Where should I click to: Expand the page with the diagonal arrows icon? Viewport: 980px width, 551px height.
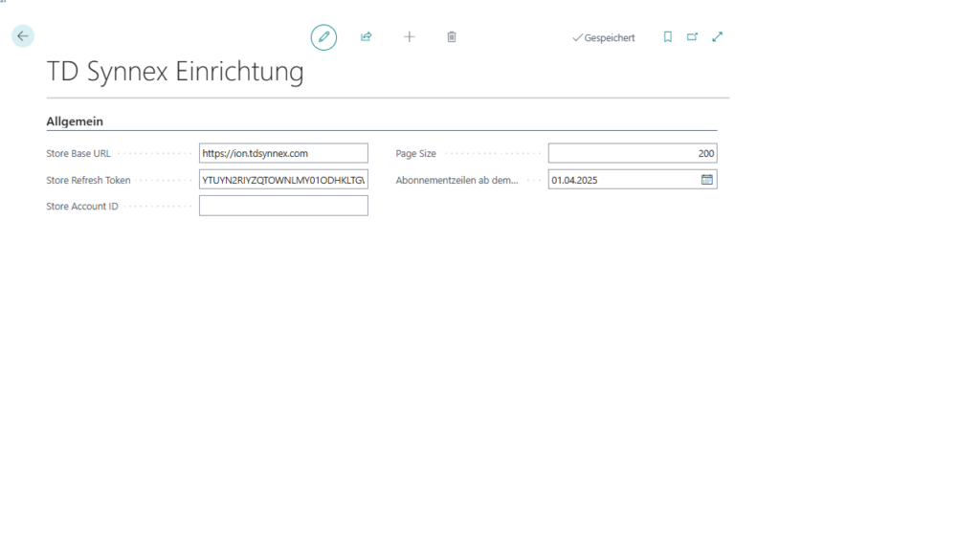coord(718,37)
